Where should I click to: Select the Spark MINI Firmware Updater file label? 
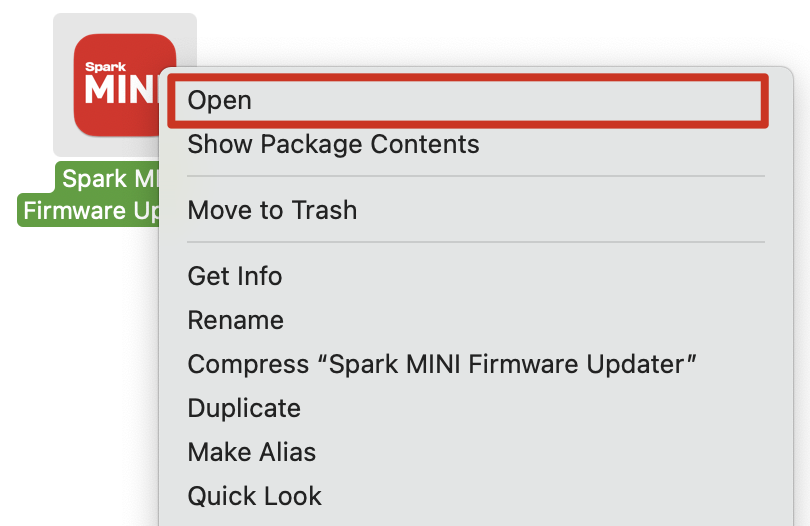tap(90, 195)
